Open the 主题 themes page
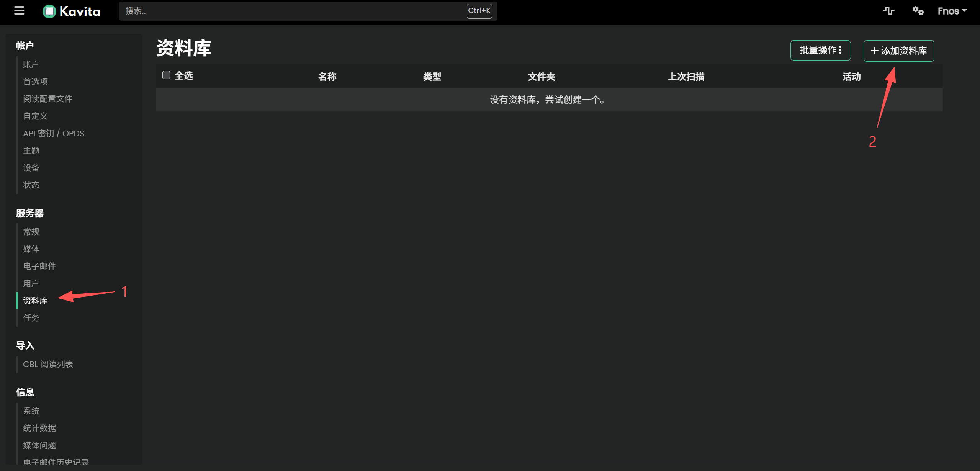Screen dimensions: 980x471 31,150
